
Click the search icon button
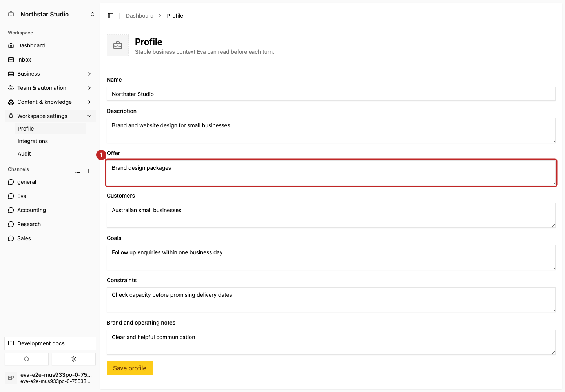pos(27,359)
